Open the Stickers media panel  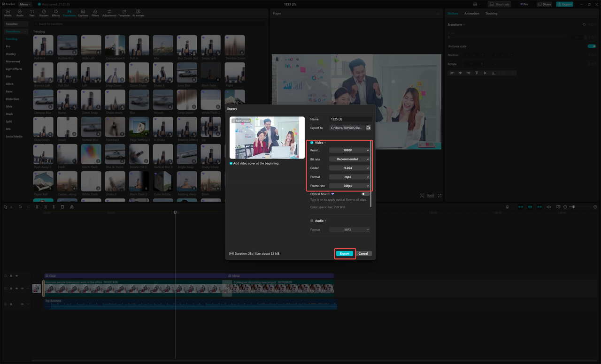coord(44,12)
